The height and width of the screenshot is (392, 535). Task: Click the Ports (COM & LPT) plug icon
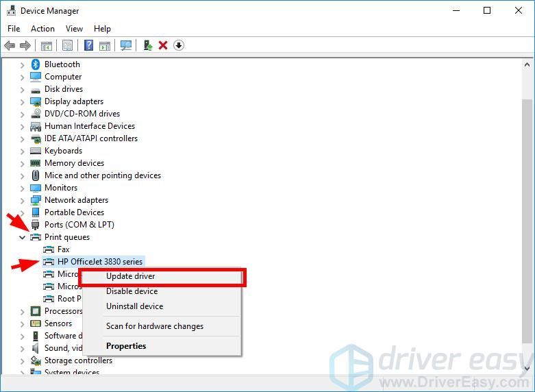pos(36,225)
